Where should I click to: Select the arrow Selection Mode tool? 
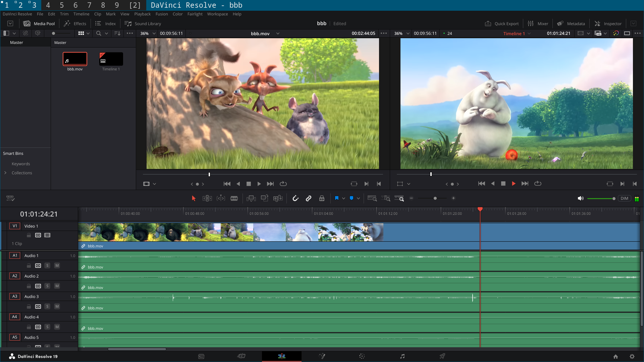[x=194, y=198]
